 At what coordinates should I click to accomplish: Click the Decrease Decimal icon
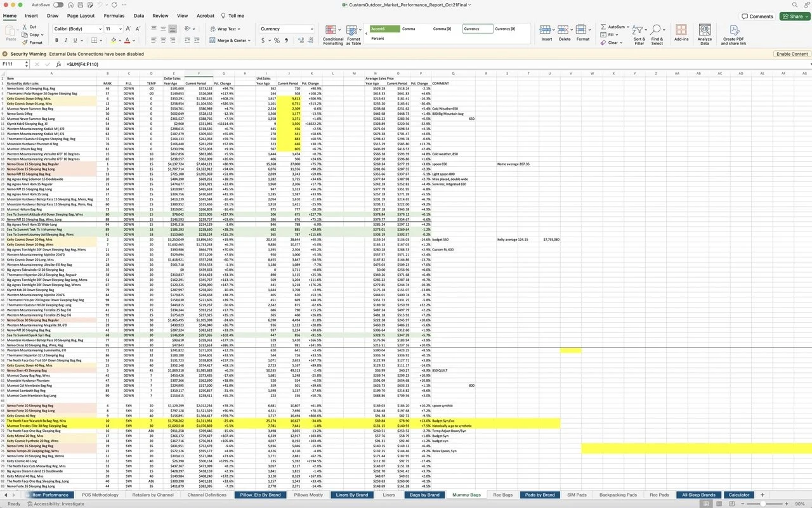pyautogui.click(x=309, y=41)
